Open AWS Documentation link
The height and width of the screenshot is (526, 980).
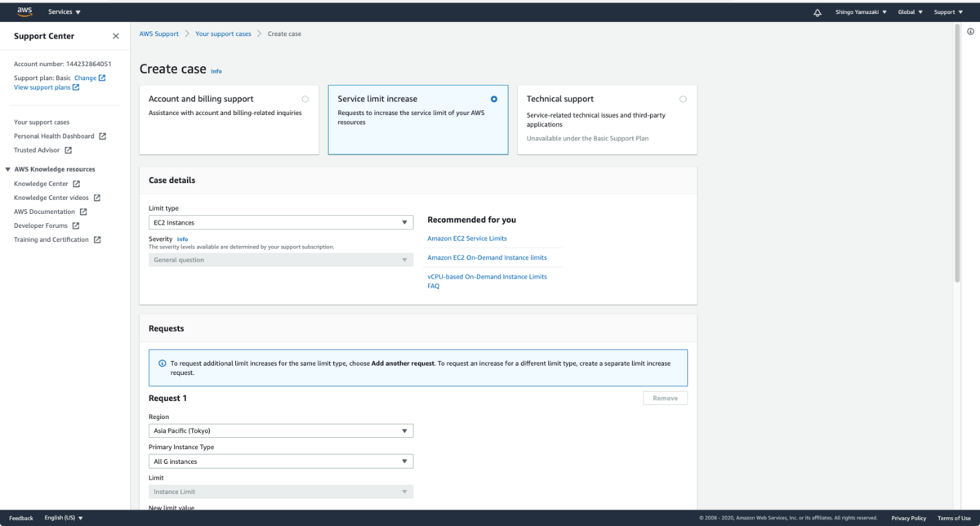pos(45,212)
